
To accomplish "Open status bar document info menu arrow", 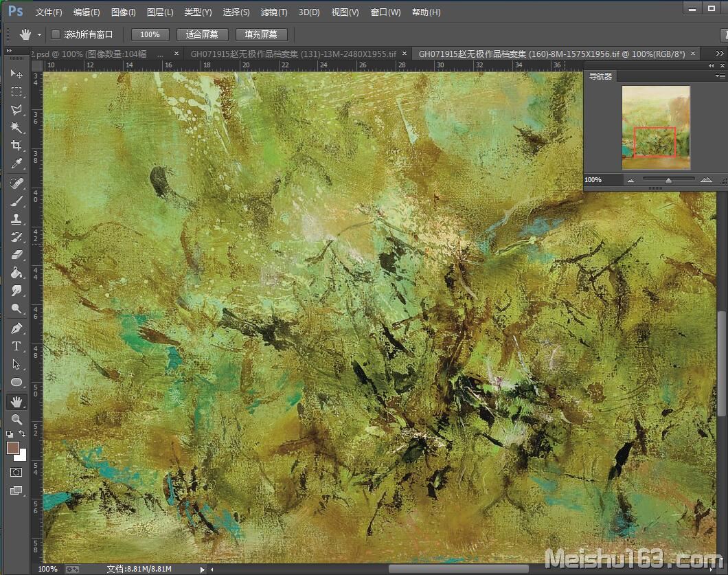I will click(202, 569).
